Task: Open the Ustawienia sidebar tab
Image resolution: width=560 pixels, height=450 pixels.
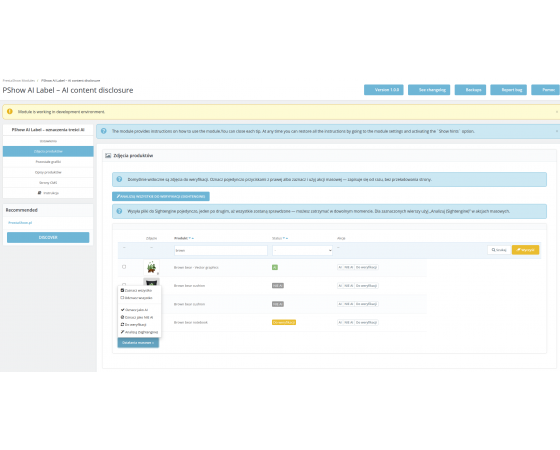Action: click(x=48, y=141)
